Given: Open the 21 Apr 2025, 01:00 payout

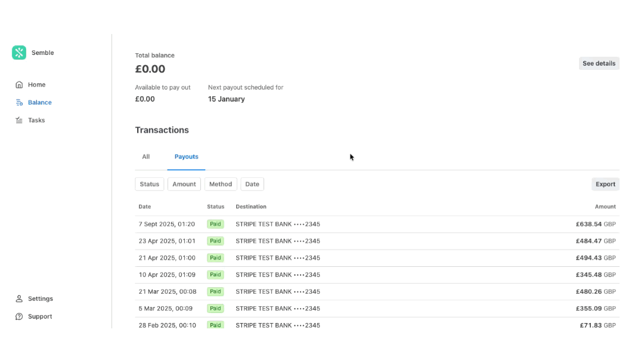Looking at the screenshot, I should [377, 258].
